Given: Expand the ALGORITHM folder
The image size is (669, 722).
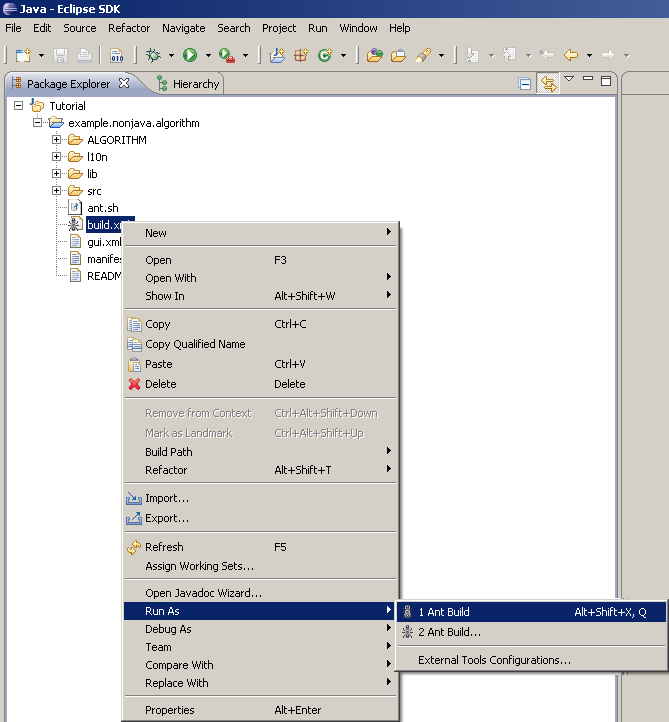Looking at the screenshot, I should [56, 140].
